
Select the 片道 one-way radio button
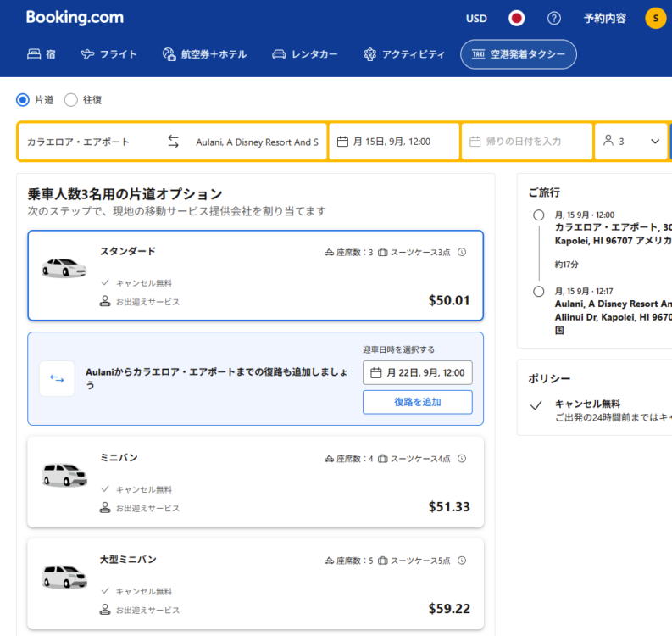click(23, 100)
